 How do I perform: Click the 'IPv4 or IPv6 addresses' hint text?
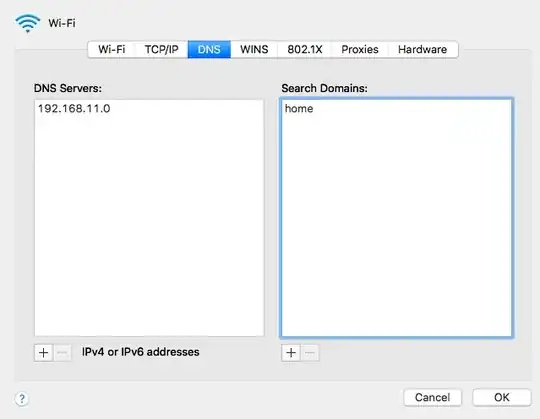point(141,352)
